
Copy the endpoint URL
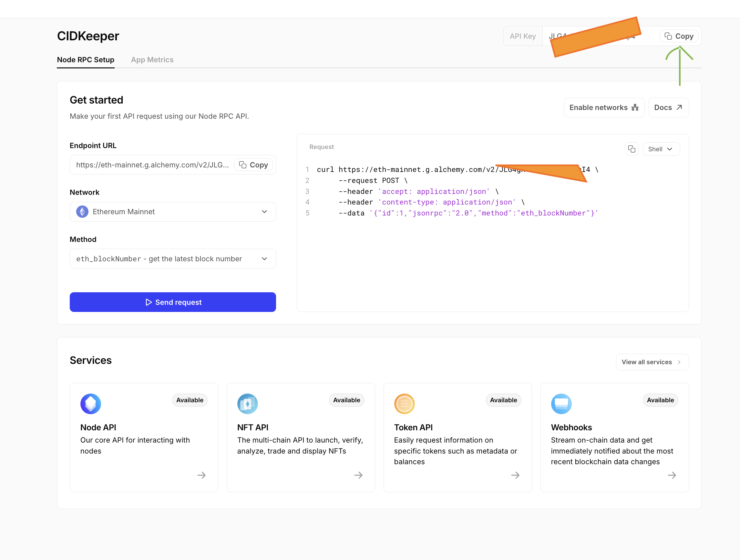coord(253,165)
